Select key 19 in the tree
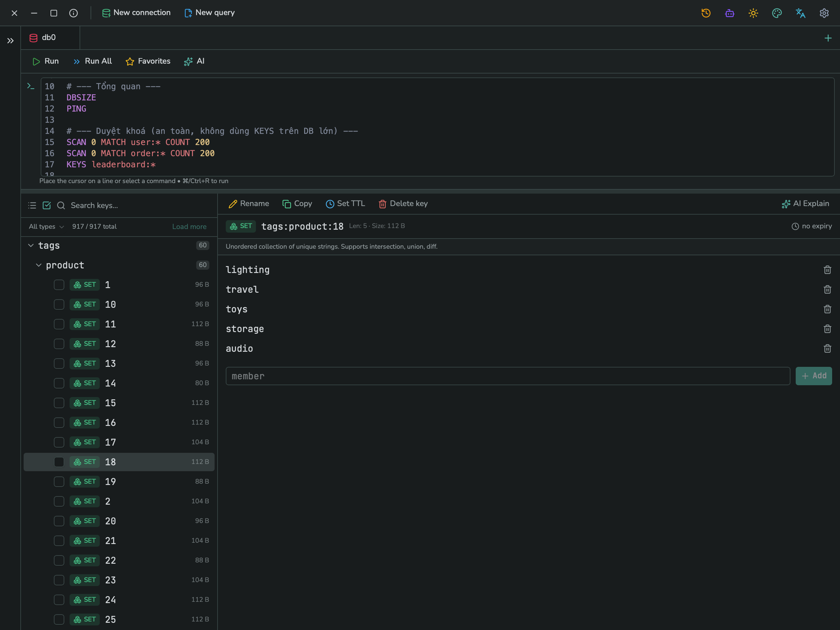This screenshot has width=840, height=630. click(x=119, y=482)
